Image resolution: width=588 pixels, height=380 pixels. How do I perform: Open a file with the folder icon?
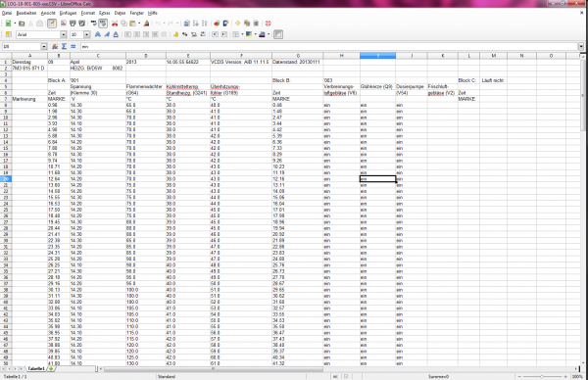(x=22, y=24)
